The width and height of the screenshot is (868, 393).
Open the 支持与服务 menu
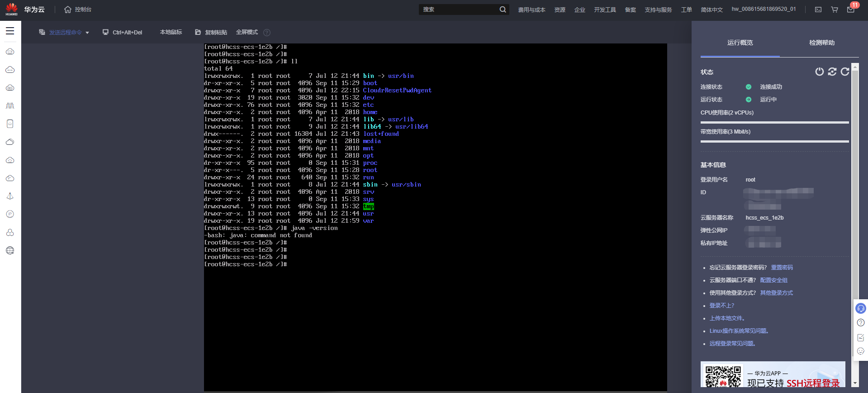tap(659, 10)
